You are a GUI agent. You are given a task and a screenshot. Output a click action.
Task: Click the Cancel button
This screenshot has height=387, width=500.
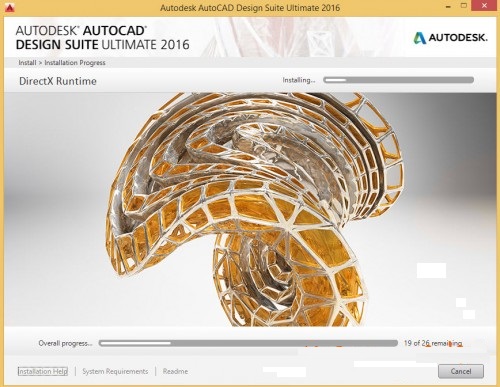click(461, 371)
